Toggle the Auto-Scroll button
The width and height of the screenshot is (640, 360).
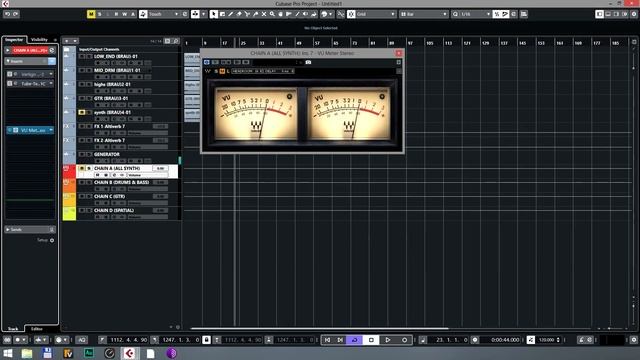pyautogui.click(x=195, y=14)
